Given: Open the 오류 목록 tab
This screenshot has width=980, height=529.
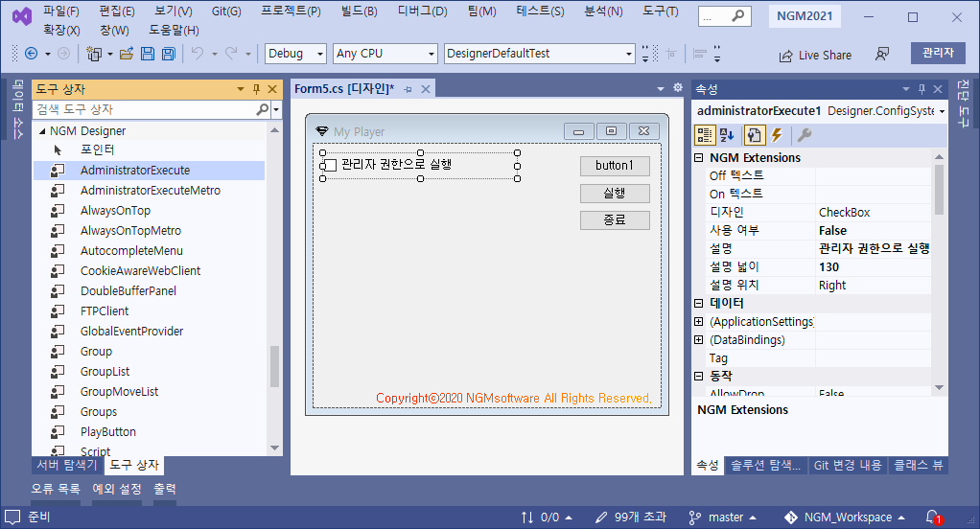Looking at the screenshot, I should click(x=56, y=489).
